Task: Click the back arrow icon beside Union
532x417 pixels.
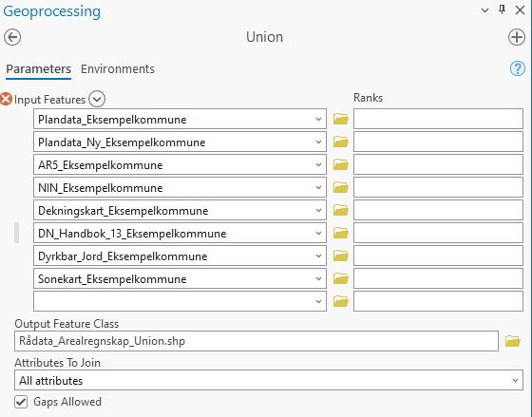Action: click(x=12, y=37)
